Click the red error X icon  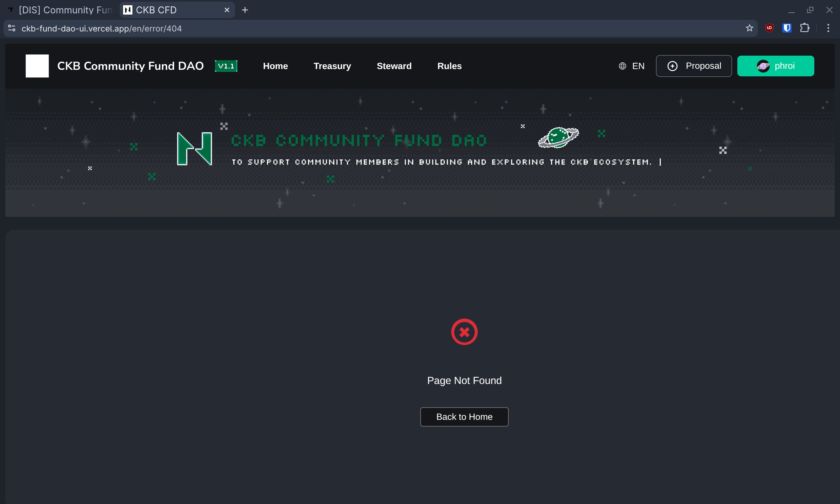pyautogui.click(x=464, y=332)
